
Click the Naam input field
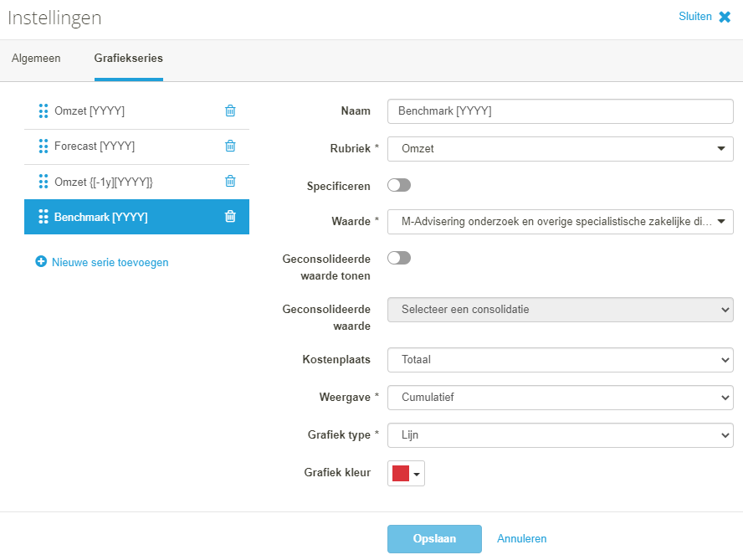click(560, 111)
